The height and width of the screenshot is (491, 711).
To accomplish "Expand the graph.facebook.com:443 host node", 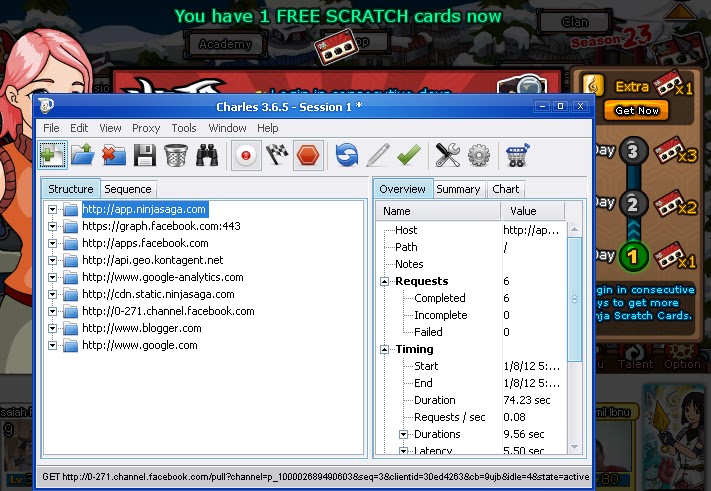I will [x=53, y=226].
